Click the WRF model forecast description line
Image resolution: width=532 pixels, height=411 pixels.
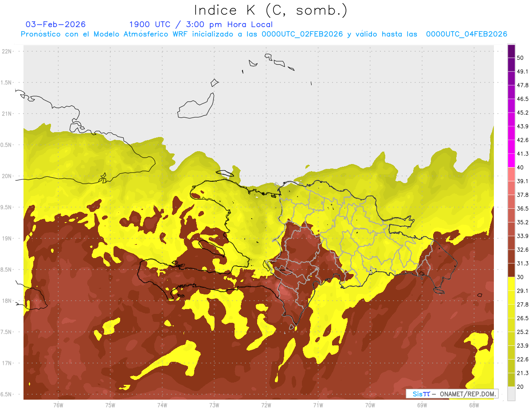(x=264, y=34)
